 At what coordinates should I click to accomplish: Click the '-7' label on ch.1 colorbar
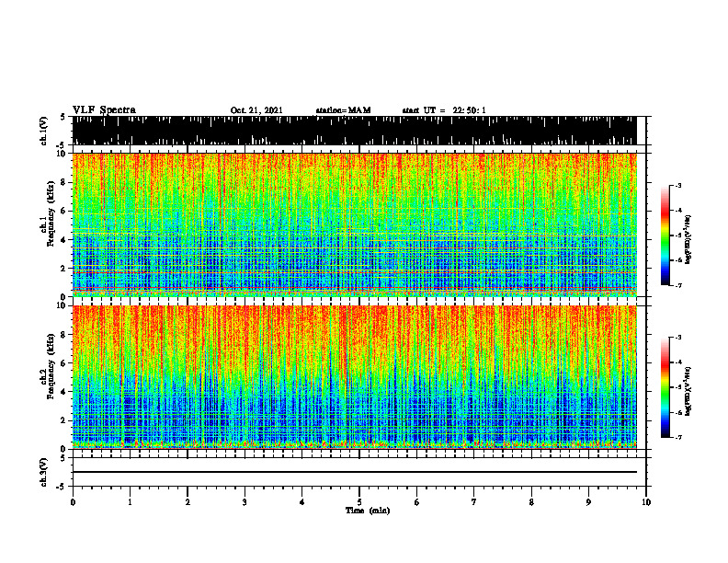coord(677,285)
